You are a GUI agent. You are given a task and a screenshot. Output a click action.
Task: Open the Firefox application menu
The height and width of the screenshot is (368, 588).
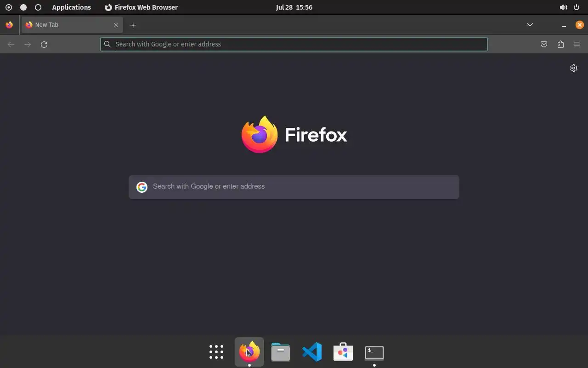(x=577, y=44)
